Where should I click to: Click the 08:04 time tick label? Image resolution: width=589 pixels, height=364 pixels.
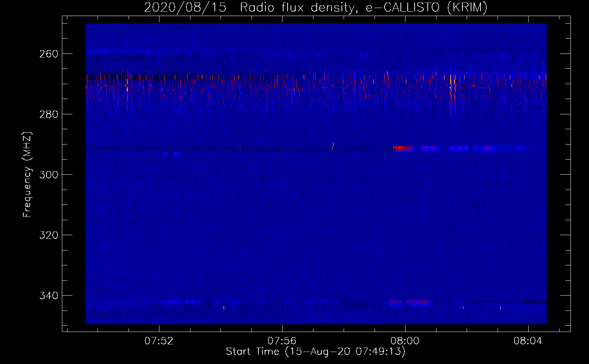pyautogui.click(x=528, y=341)
